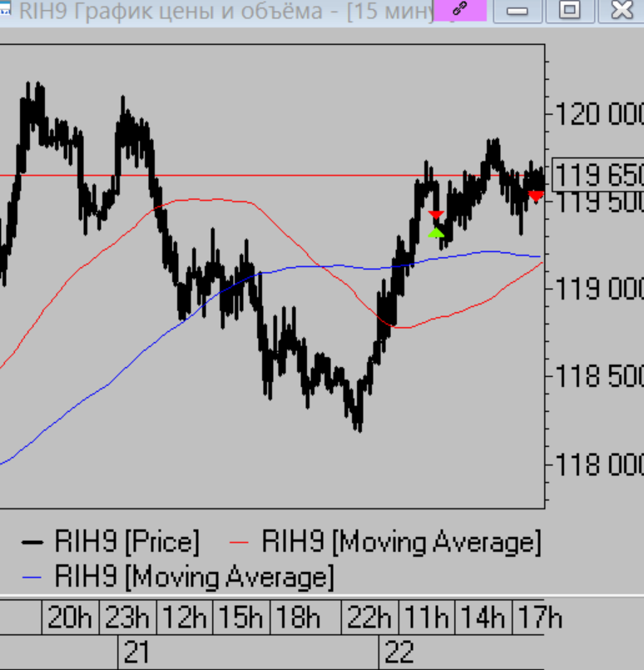
Task: Click the red line sample in the legend
Action: (239, 543)
